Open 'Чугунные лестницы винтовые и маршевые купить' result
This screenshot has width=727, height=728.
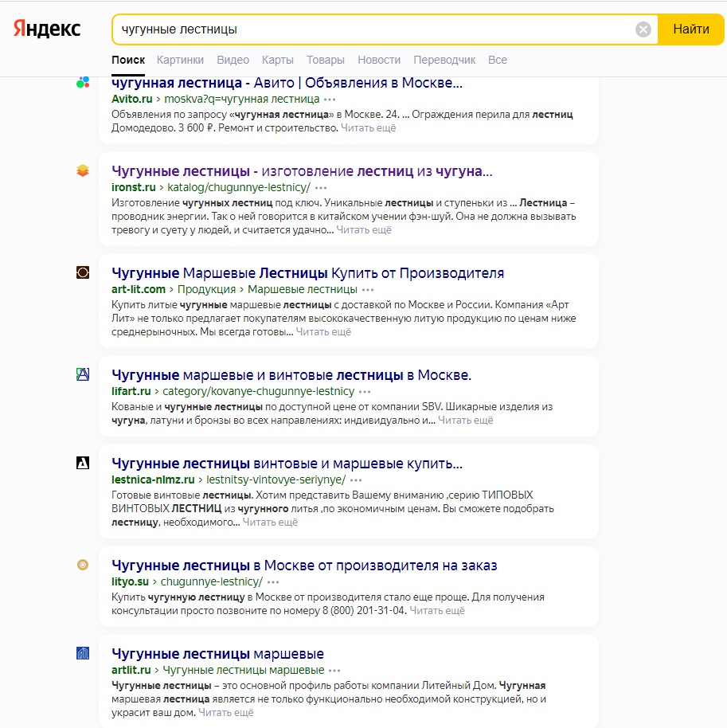[x=287, y=464]
